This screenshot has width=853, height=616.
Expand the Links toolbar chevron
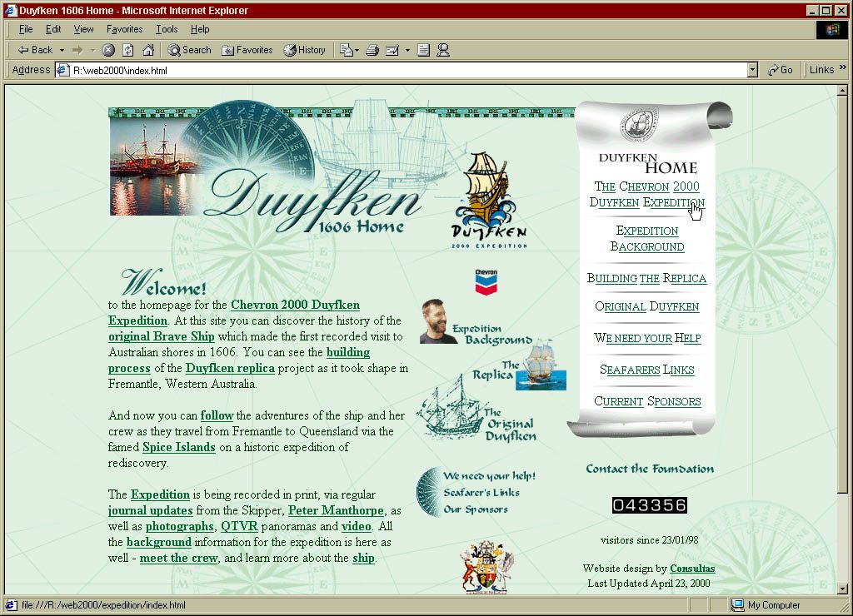(843, 67)
